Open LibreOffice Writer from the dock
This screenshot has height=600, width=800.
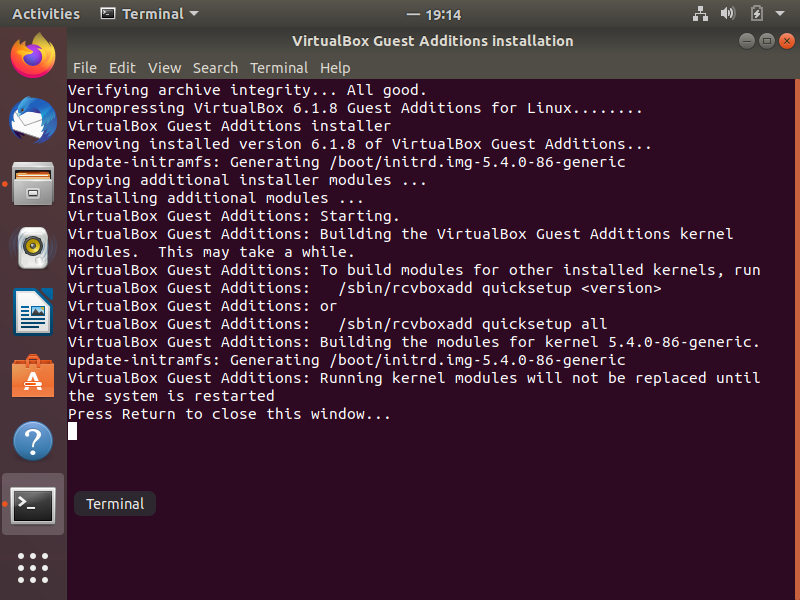click(x=32, y=312)
